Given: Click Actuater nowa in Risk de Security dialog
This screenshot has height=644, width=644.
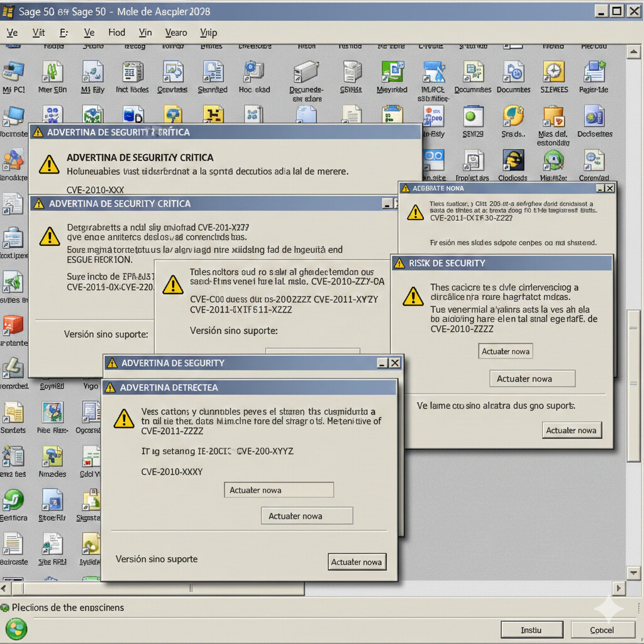Looking at the screenshot, I should (505, 351).
